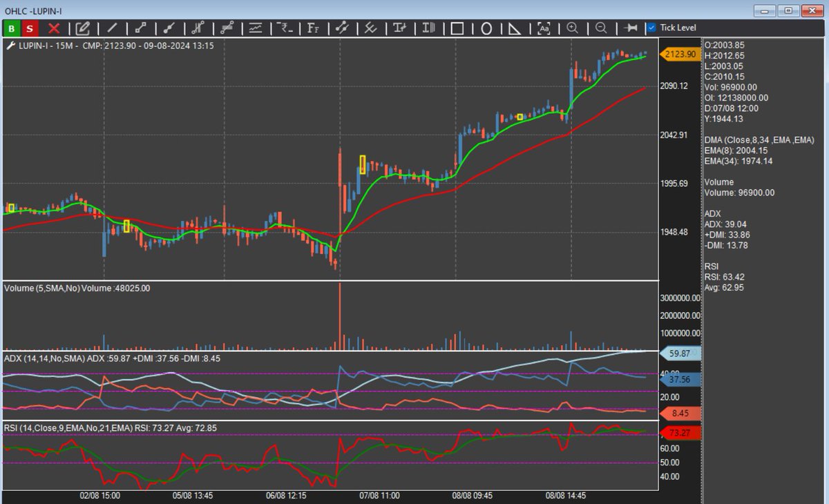Click the green B buy button
This screenshot has height=504, width=829.
(x=12, y=28)
